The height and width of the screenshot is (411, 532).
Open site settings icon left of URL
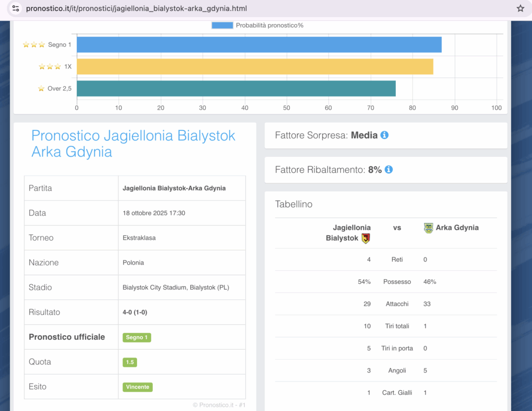point(16,8)
